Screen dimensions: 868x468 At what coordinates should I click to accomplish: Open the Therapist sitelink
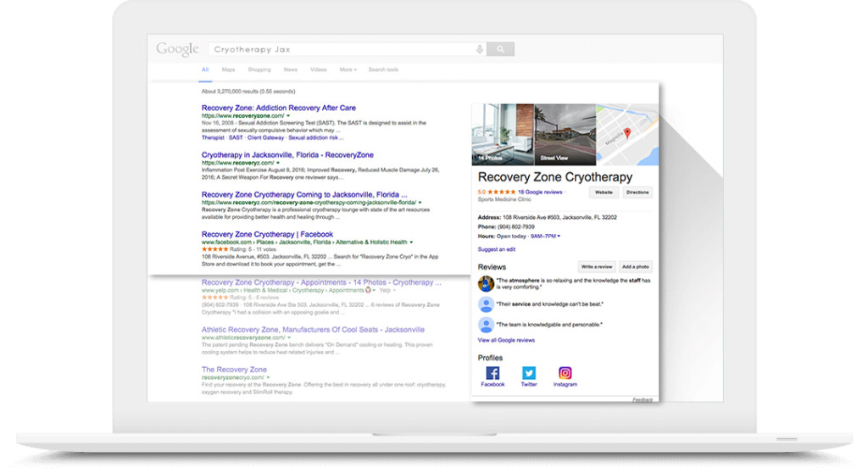tap(213, 138)
